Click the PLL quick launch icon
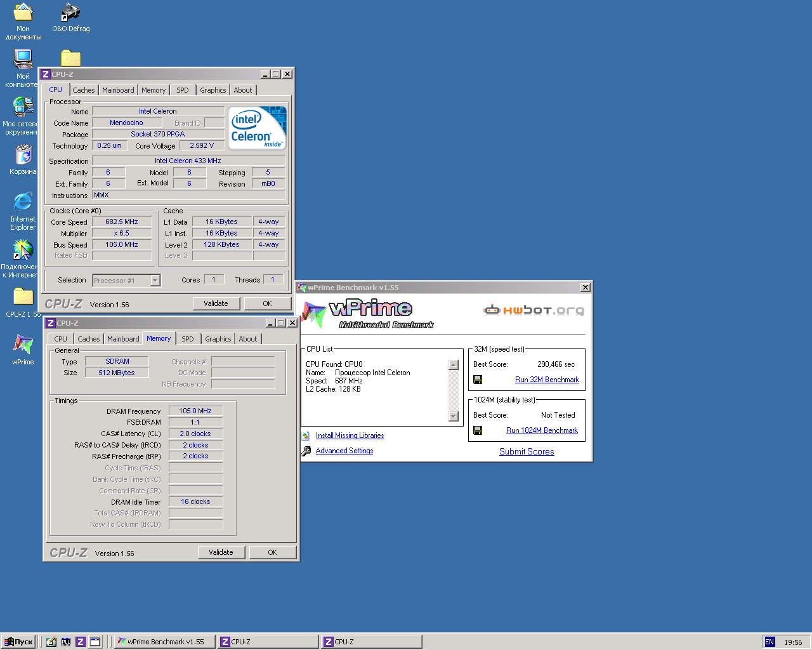Image resolution: width=812 pixels, height=650 pixels. tap(66, 642)
